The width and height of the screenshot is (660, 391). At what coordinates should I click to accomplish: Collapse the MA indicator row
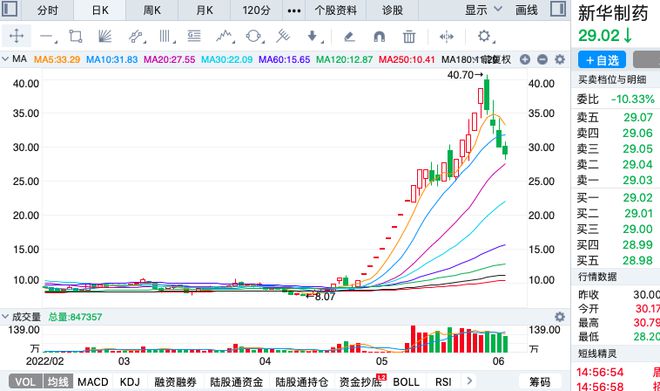click(5, 59)
